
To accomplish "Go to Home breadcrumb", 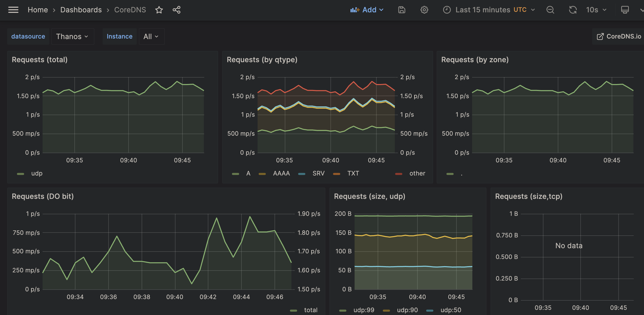I will (38, 10).
